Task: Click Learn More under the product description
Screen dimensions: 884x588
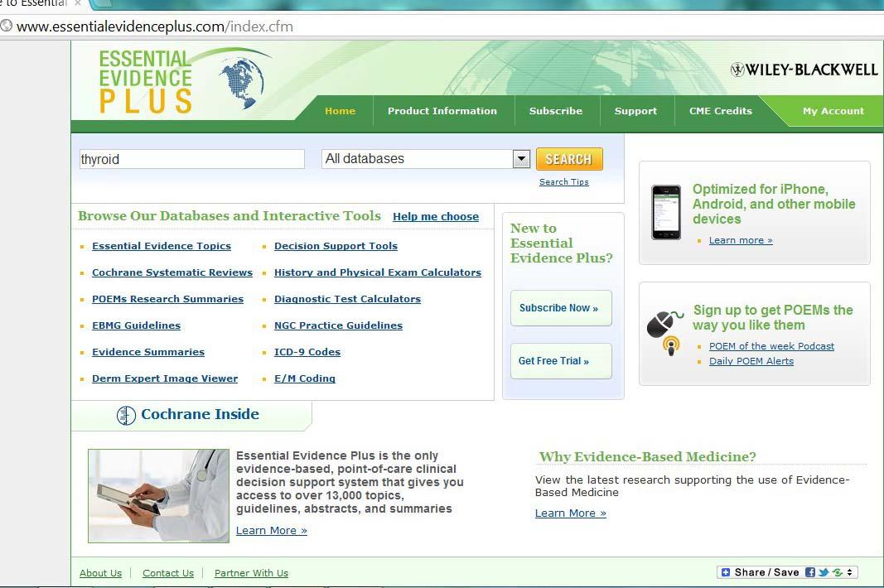Action: tap(271, 531)
